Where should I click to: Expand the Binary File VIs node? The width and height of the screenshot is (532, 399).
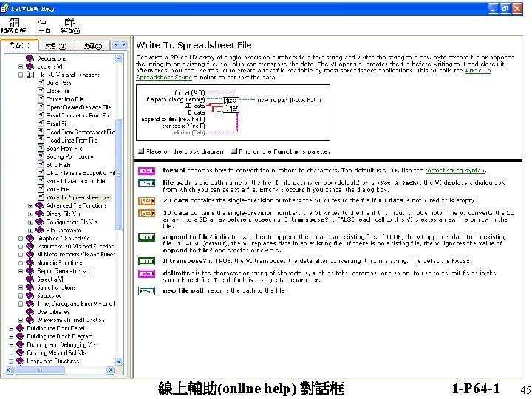(x=30, y=214)
